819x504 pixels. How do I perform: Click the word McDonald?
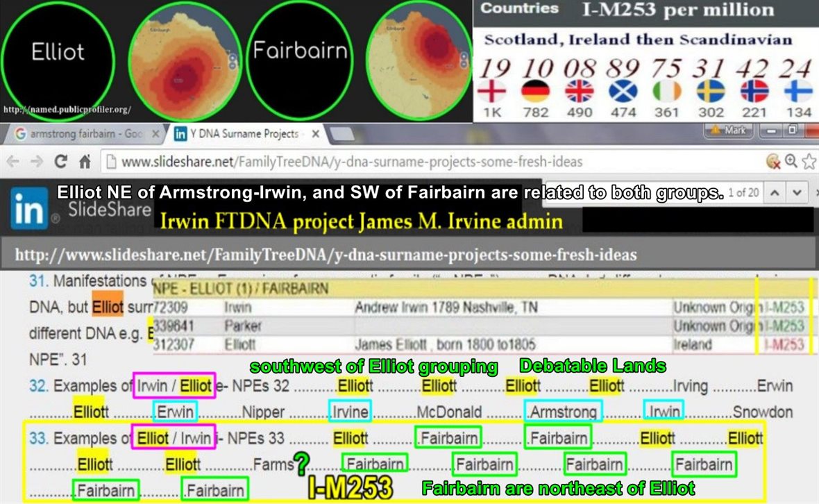[449, 412]
